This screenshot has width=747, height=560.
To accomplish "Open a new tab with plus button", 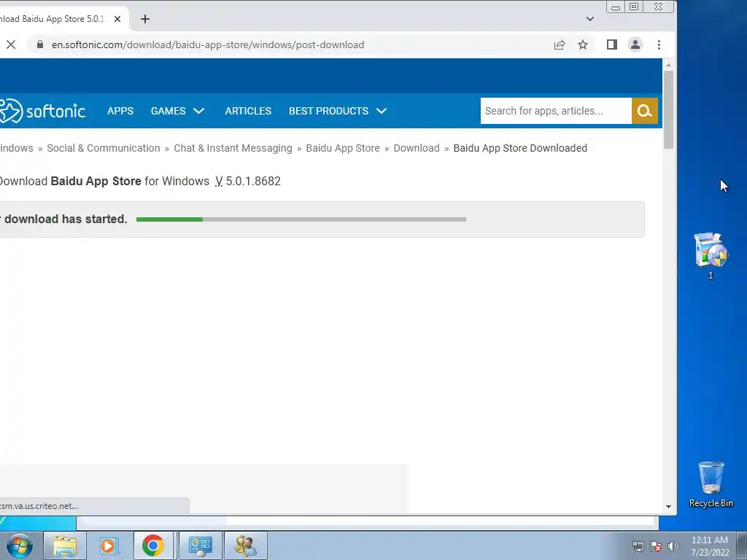I will 145,19.
